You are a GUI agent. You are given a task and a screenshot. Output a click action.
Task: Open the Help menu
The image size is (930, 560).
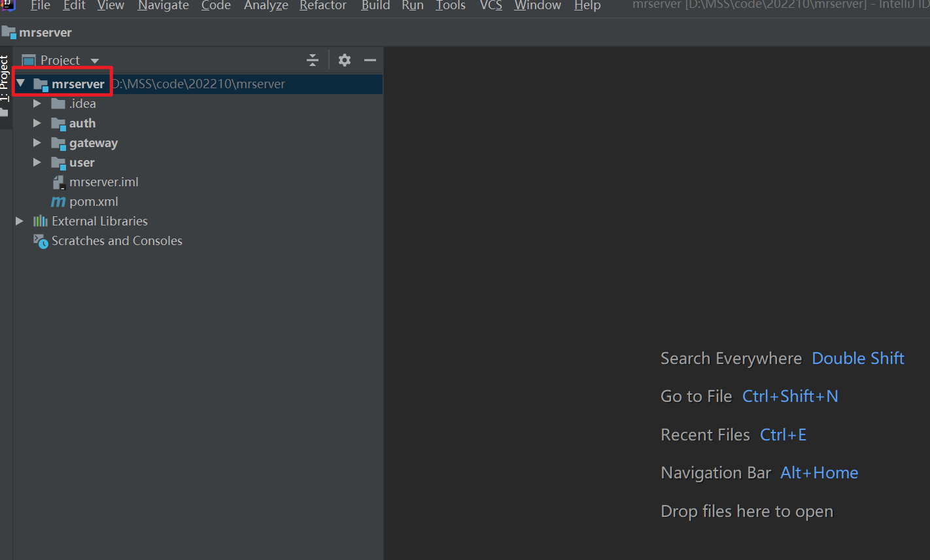click(587, 6)
